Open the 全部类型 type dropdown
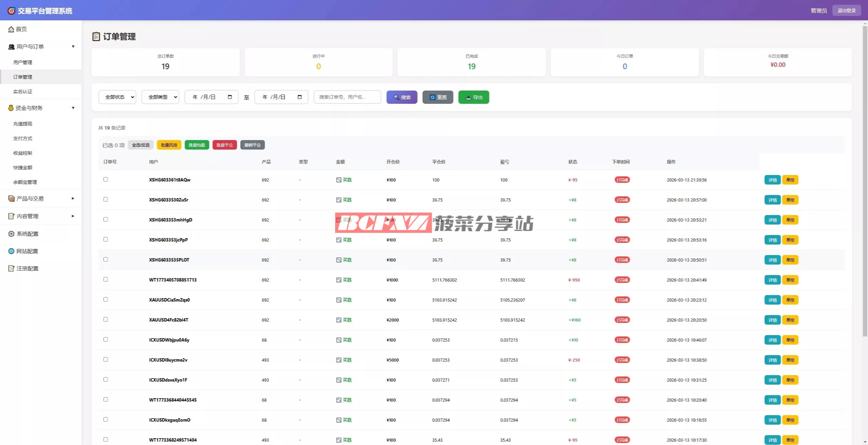The height and width of the screenshot is (445, 868). pos(160,97)
